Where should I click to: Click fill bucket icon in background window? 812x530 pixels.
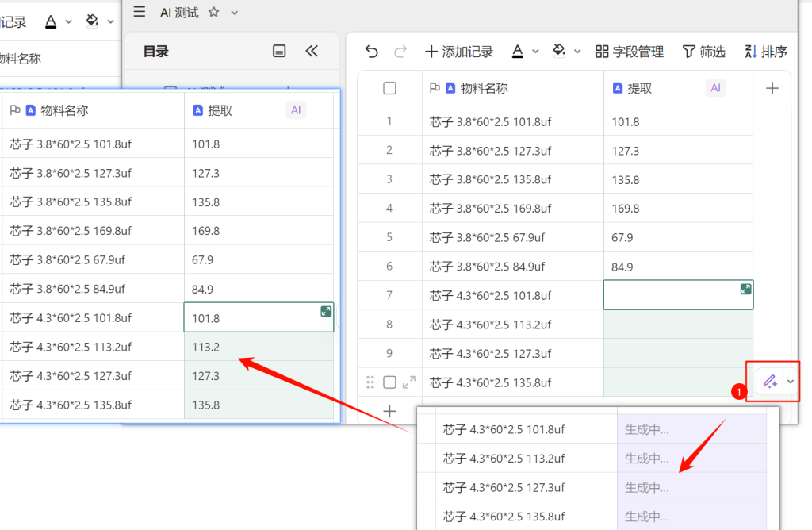[x=92, y=21]
